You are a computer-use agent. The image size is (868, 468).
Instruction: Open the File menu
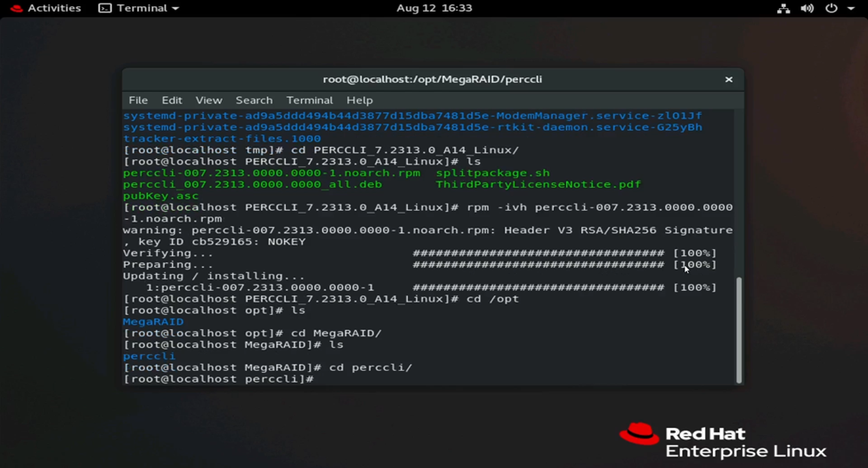[138, 101]
